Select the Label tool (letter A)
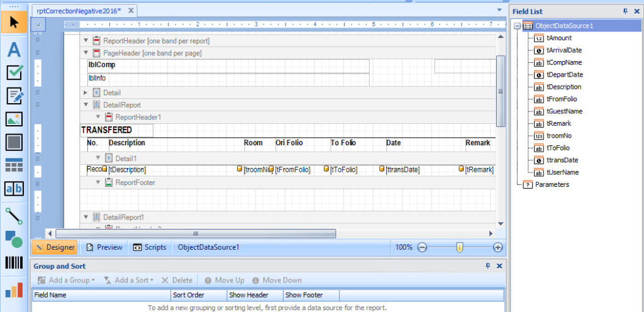Screen dimensions: 644x312 pyautogui.click(x=14, y=48)
